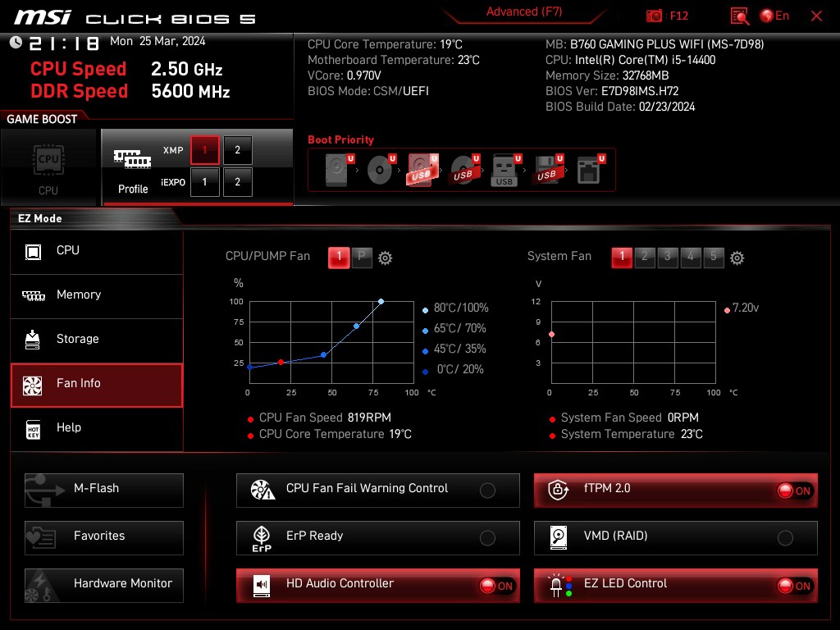Click the HD Audio speaker icon
The width and height of the screenshot is (840, 630).
[x=262, y=586]
